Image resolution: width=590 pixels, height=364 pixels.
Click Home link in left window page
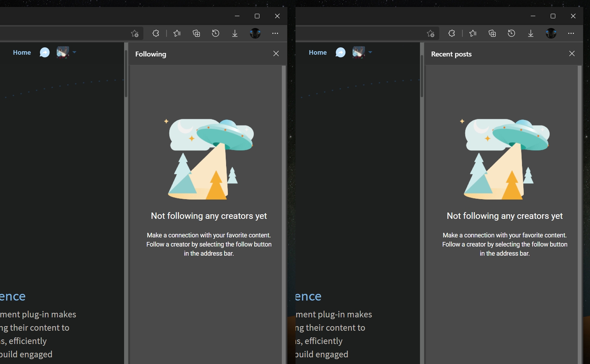(x=22, y=52)
